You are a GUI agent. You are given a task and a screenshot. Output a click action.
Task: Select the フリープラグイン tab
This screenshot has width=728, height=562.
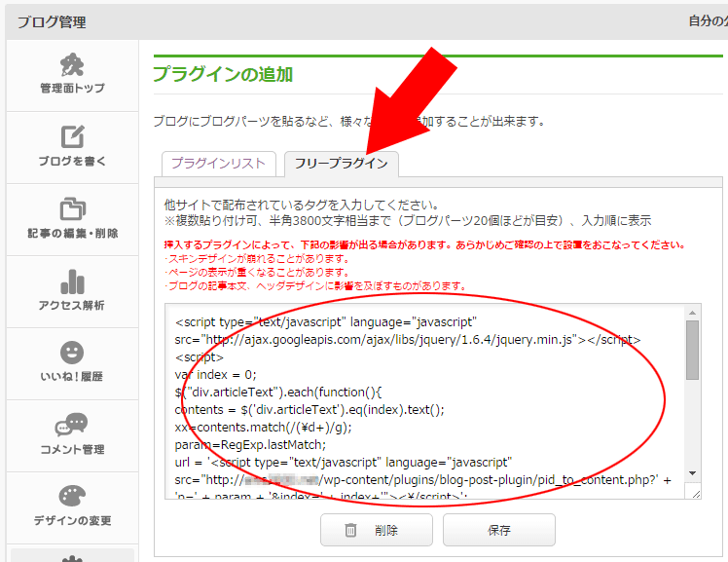(341, 164)
